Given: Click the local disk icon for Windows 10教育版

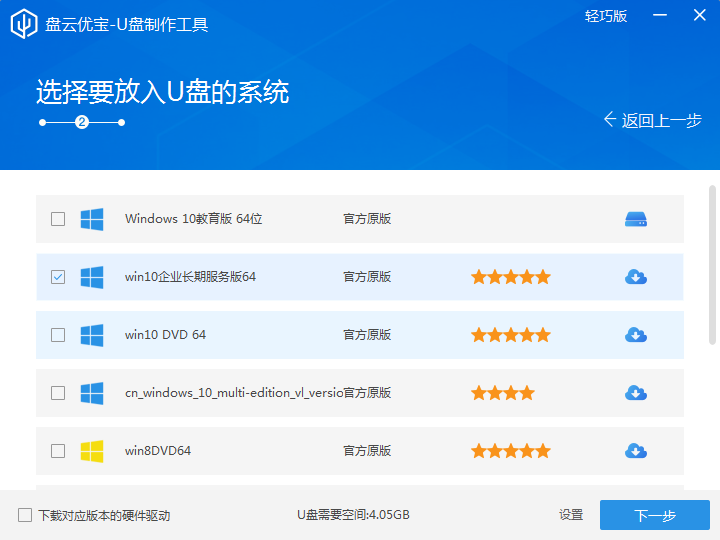Looking at the screenshot, I should 636,219.
